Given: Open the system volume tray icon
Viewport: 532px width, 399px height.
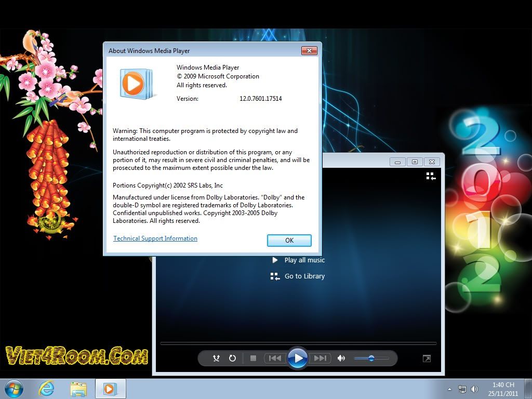Looking at the screenshot, I should tap(475, 389).
